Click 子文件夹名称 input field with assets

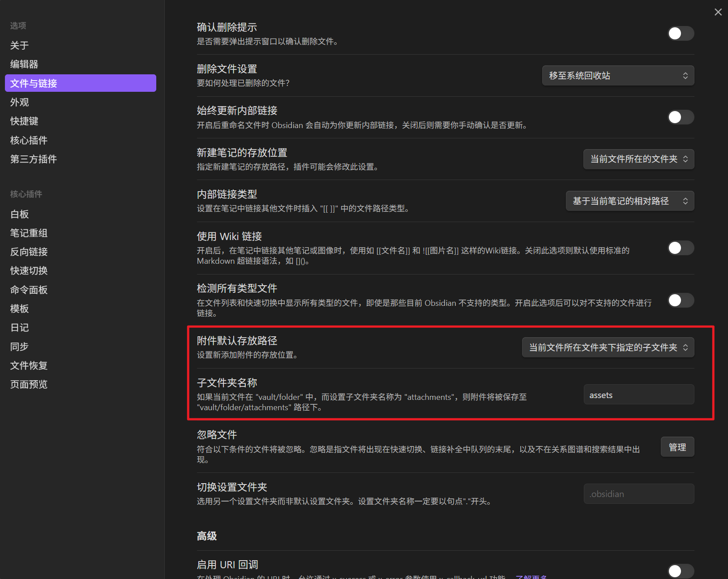(639, 395)
